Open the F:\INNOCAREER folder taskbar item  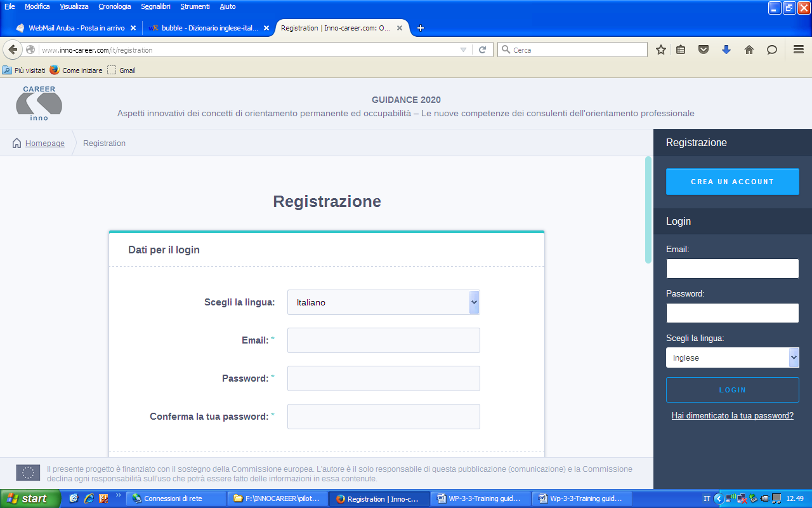click(278, 498)
